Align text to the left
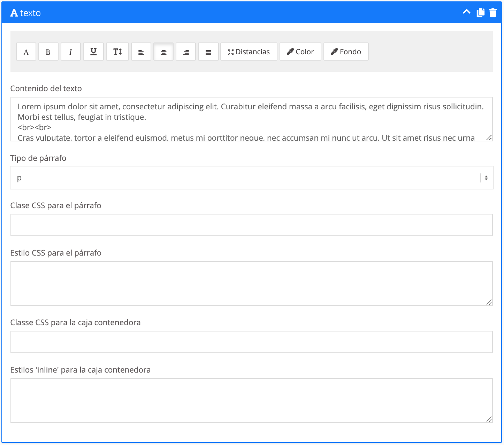This screenshot has width=504, height=445. click(x=141, y=52)
